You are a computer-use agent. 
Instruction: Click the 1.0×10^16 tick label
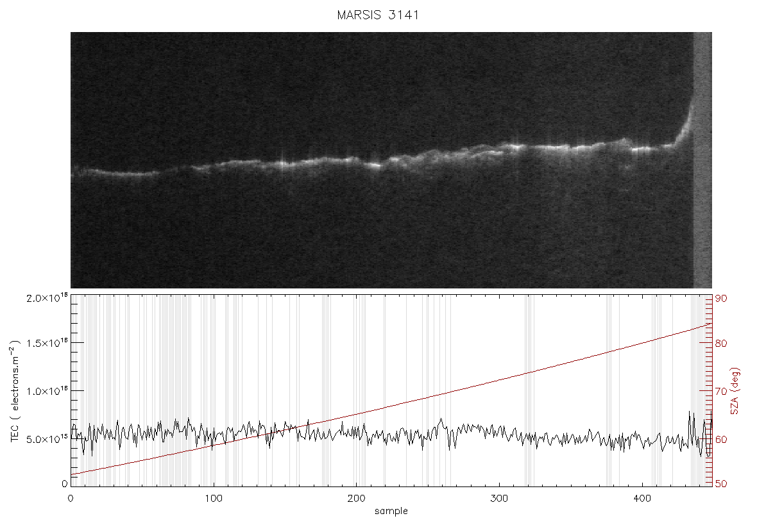[x=46, y=390]
